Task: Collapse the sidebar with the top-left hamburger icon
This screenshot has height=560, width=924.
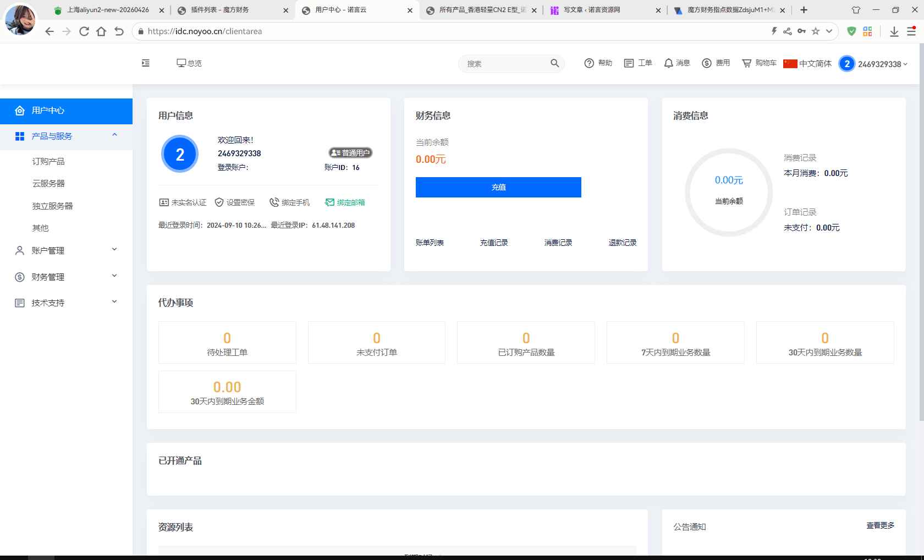Action: point(145,63)
